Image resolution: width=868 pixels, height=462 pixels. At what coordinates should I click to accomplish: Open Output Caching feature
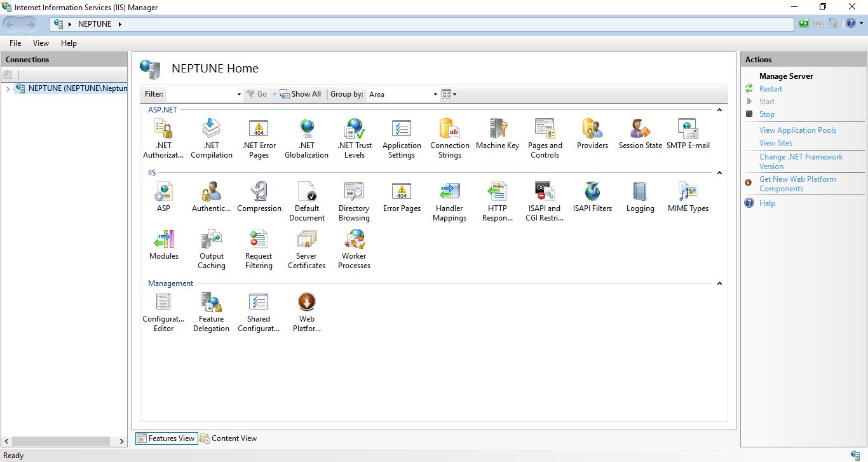[212, 249]
